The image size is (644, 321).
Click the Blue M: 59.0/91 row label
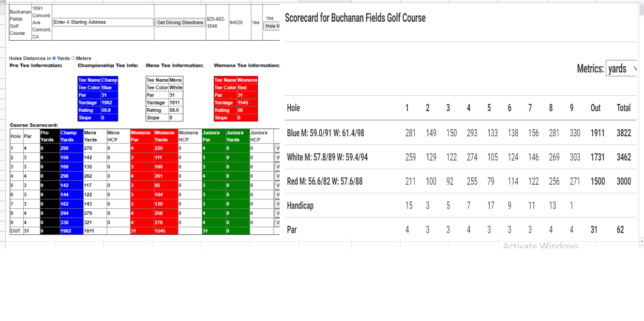click(325, 133)
